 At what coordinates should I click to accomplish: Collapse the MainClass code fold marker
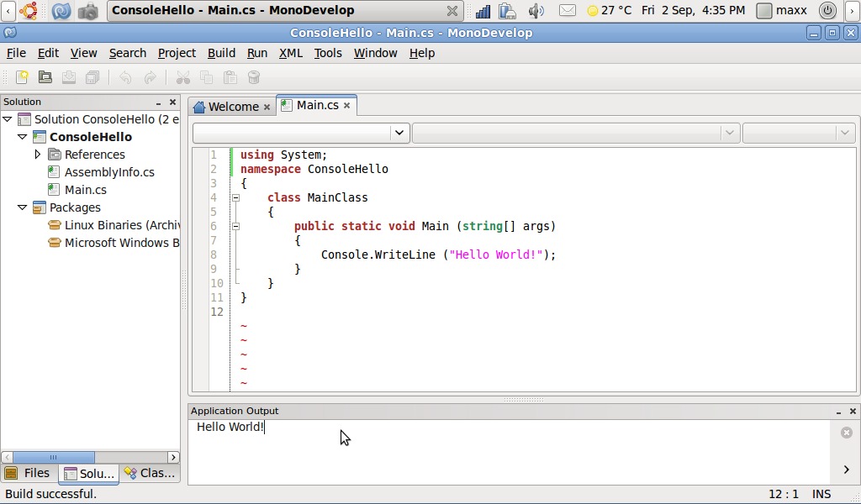click(235, 197)
